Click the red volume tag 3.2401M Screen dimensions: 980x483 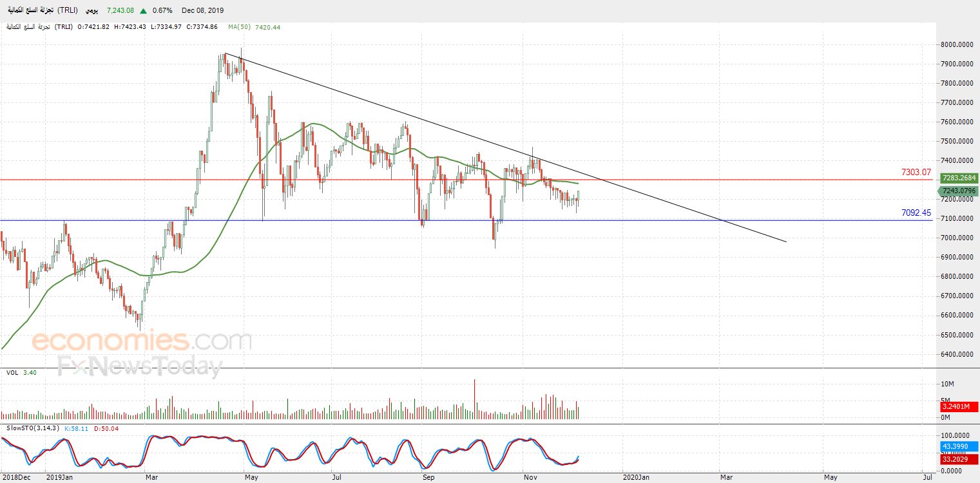958,407
